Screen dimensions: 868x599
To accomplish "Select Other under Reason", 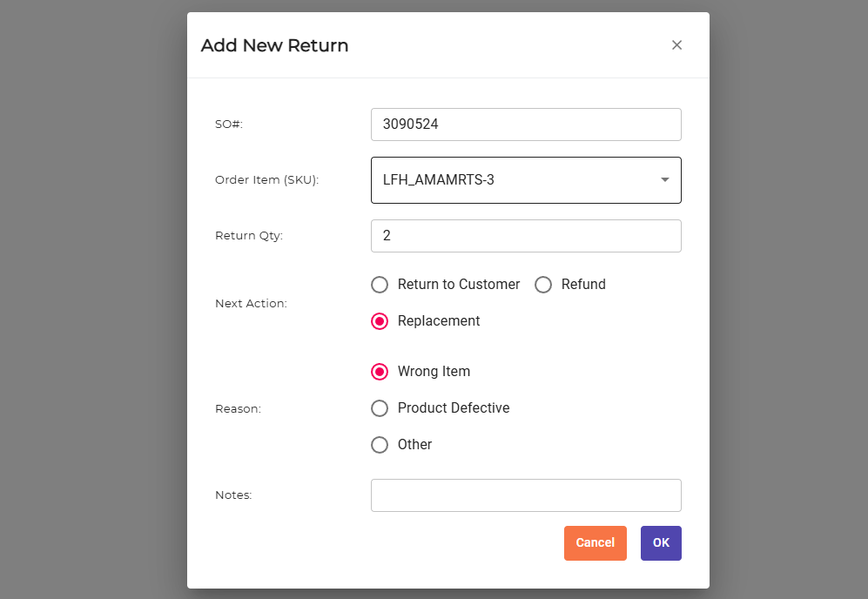I will (380, 444).
